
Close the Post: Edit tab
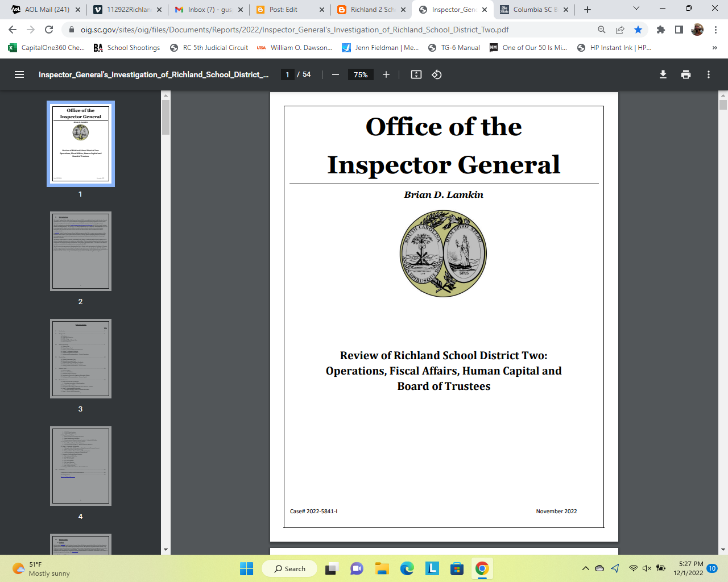(322, 10)
